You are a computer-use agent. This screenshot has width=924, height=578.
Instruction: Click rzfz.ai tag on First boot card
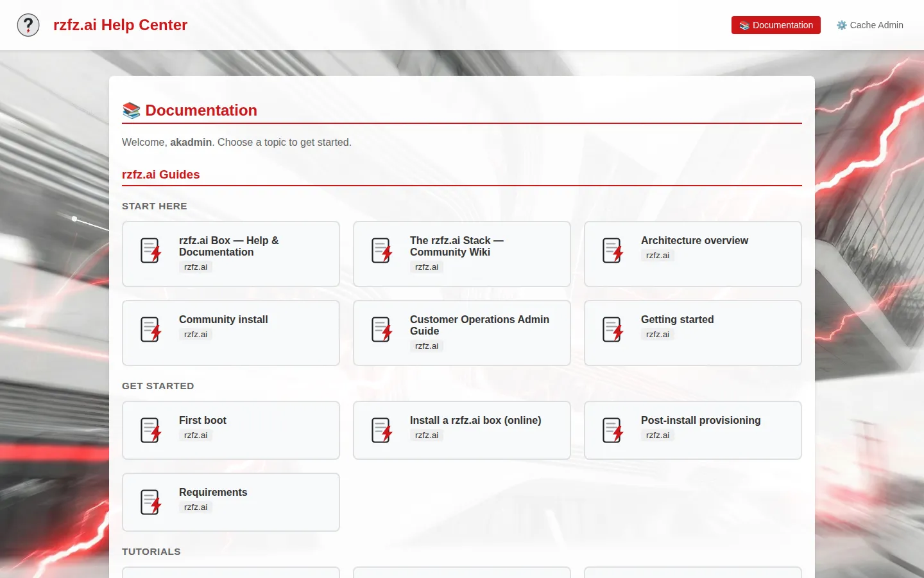(x=196, y=435)
